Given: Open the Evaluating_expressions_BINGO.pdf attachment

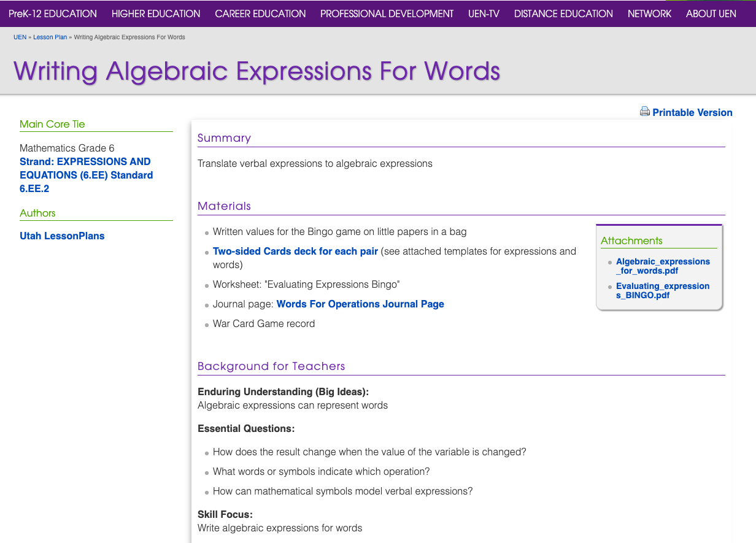Looking at the screenshot, I should point(662,290).
